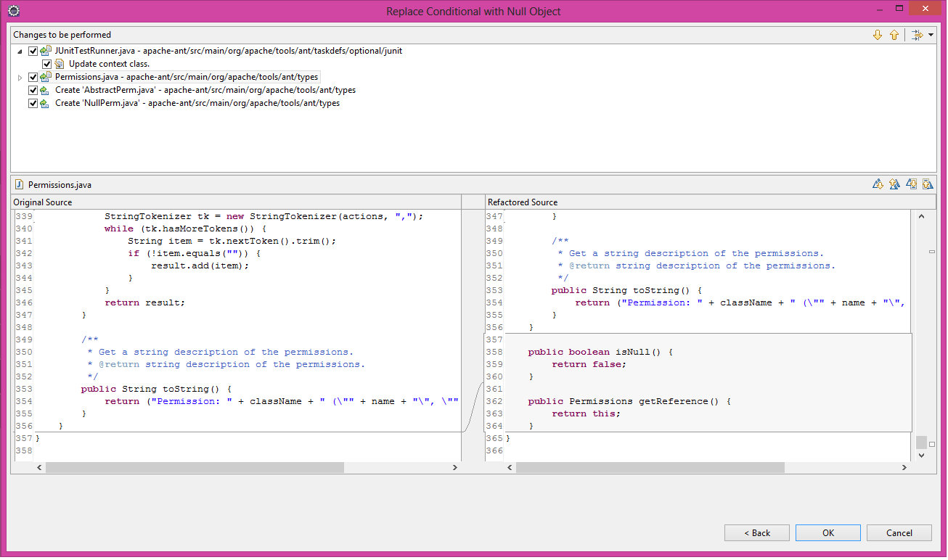The image size is (948, 560).
Task: Click 'public String toString()' in Original Source
Action: 156,389
